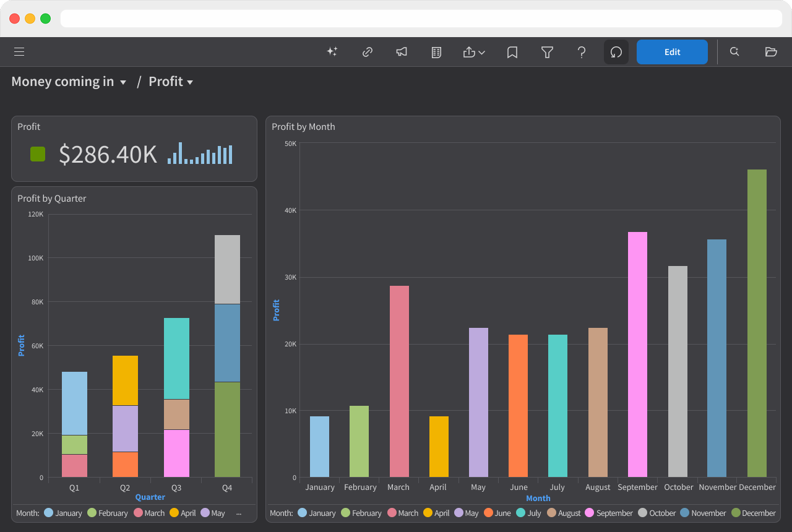Click the $286.40K profit value
792x532 pixels.
108,154
